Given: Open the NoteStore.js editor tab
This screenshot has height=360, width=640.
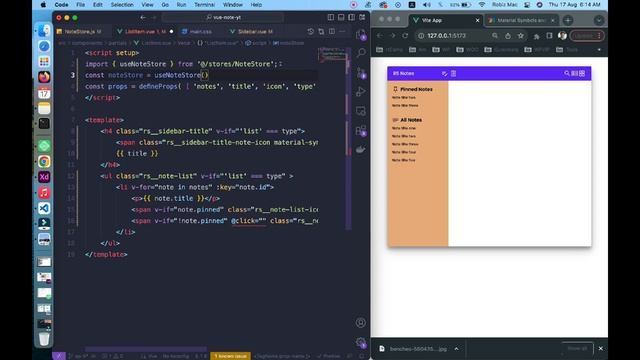Looking at the screenshot, I should point(83,31).
